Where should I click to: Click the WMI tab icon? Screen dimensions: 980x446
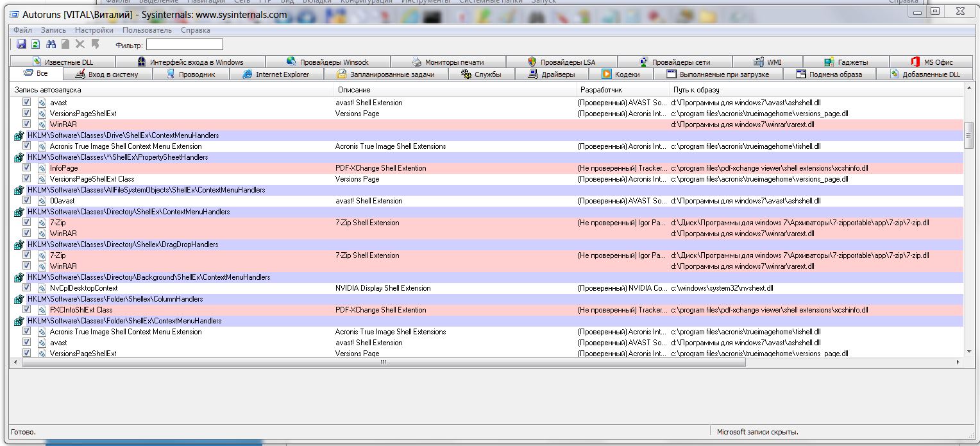[x=759, y=62]
